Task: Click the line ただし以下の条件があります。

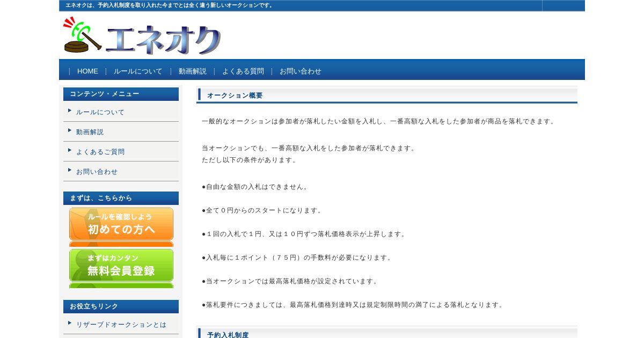Action: coord(250,160)
